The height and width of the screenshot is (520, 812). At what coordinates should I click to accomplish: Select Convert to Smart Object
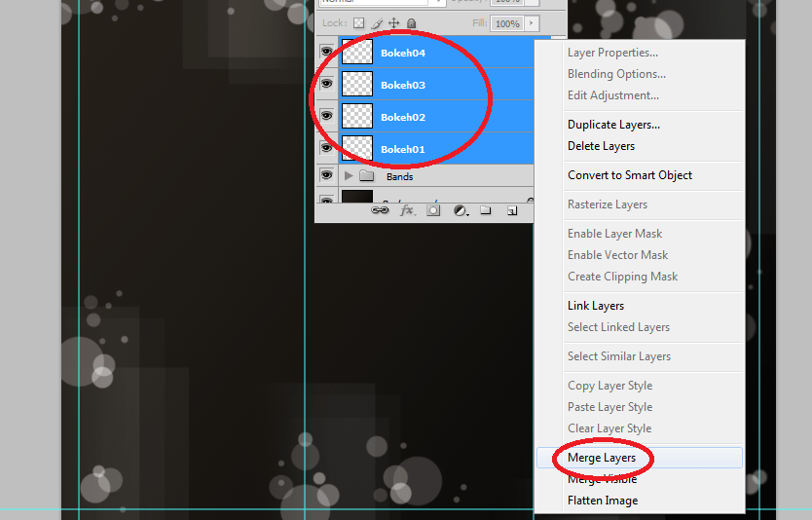pyautogui.click(x=630, y=175)
